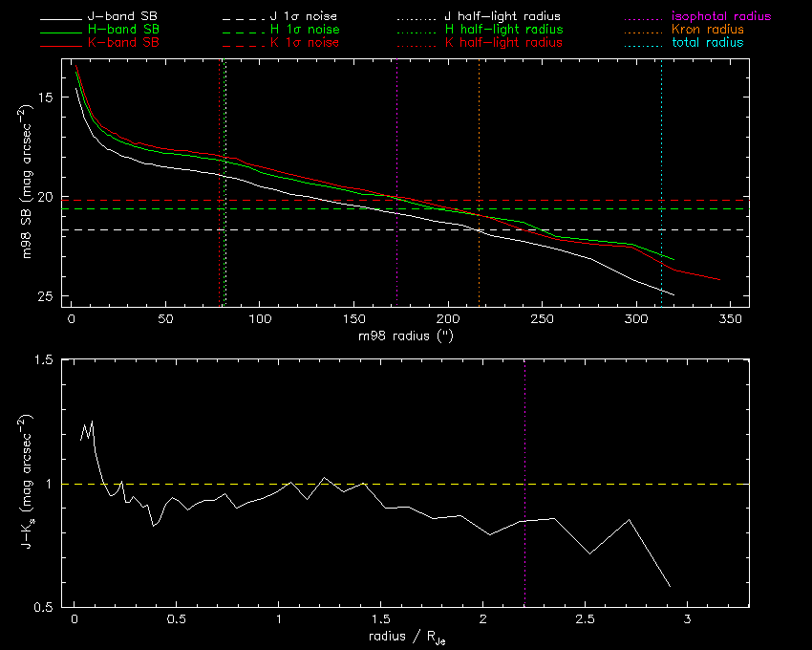Click the radius / R_Je x-axis title

point(405,636)
